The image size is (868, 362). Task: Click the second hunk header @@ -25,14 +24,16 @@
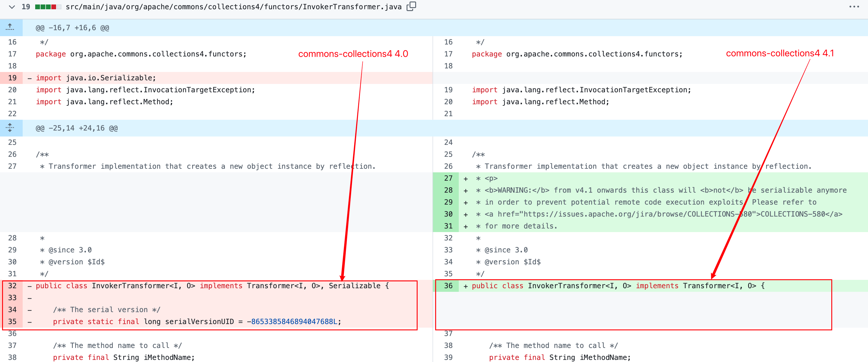(x=76, y=128)
